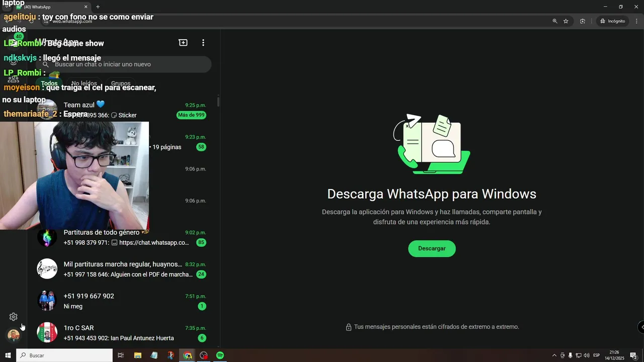Open Spotify from the taskbar
644x362 pixels.
coord(220,355)
